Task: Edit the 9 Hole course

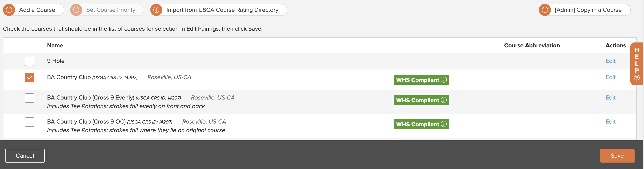Action: click(610, 61)
